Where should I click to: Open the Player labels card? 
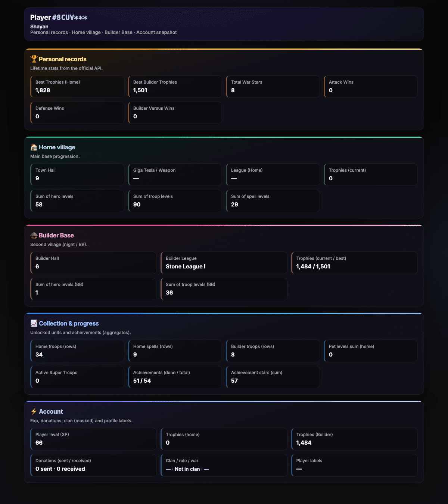tap(354, 465)
